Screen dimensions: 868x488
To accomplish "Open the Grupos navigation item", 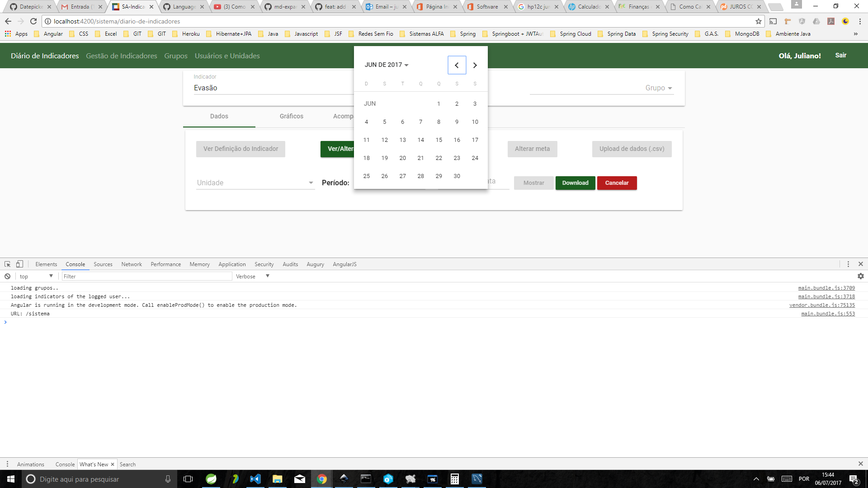I will (x=176, y=56).
